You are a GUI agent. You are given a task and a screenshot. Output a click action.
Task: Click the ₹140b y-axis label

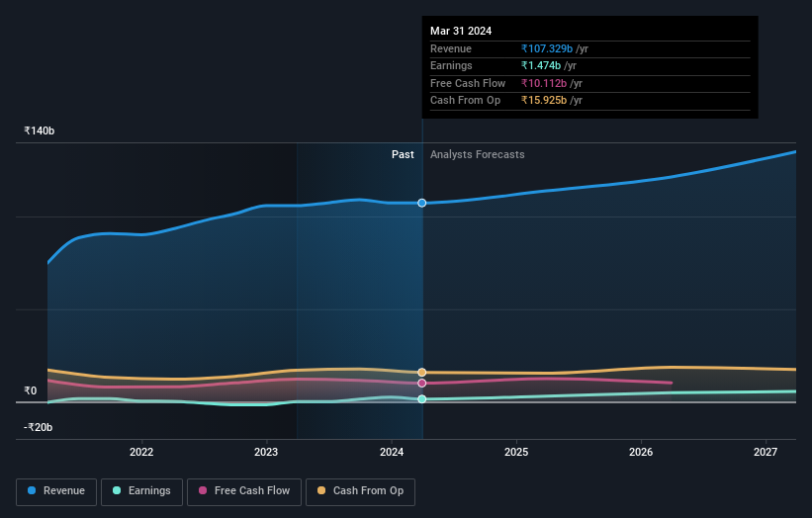(x=39, y=130)
